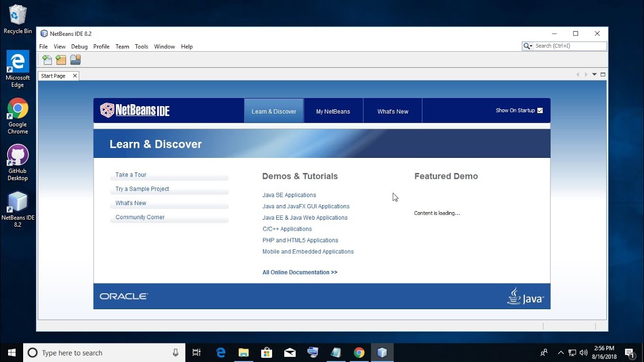
Task: Uncheck the Show On Startup checkbox
Action: click(540, 111)
